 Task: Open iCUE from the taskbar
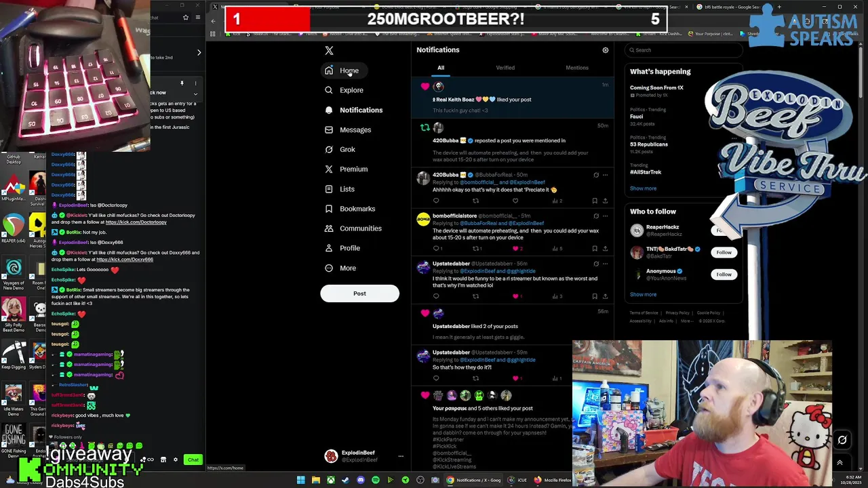point(517,480)
